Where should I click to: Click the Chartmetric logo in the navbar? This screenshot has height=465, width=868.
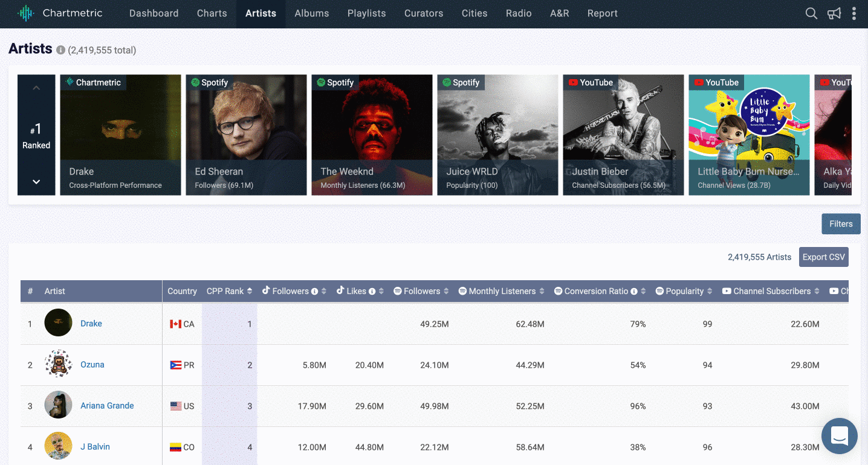coord(60,13)
